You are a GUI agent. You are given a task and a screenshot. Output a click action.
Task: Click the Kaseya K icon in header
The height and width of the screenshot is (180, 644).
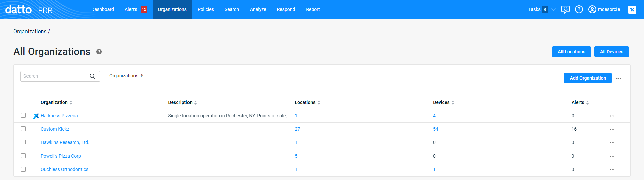(x=632, y=9)
